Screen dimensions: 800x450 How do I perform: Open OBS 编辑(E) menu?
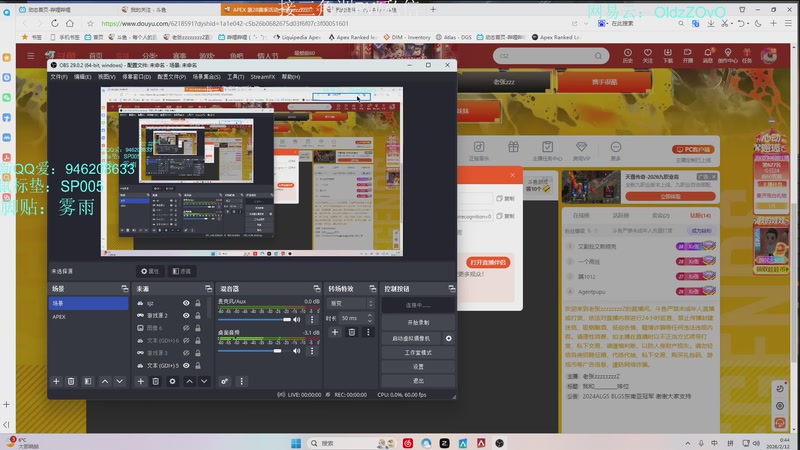(82, 77)
